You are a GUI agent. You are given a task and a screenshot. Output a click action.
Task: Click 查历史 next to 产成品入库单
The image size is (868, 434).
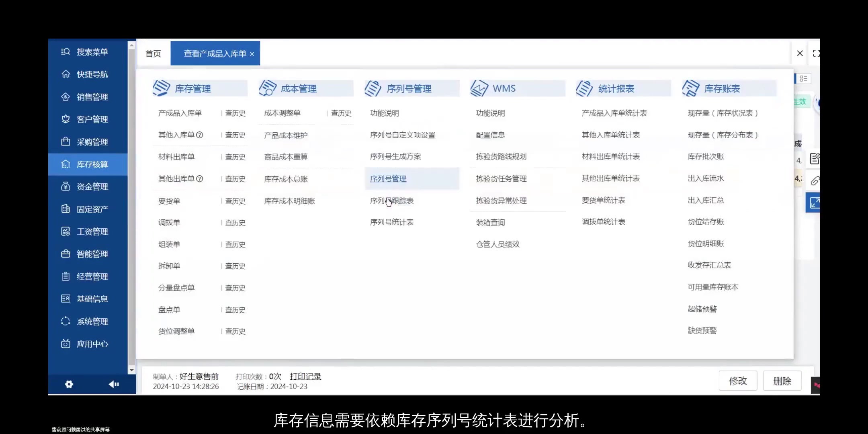pos(235,113)
